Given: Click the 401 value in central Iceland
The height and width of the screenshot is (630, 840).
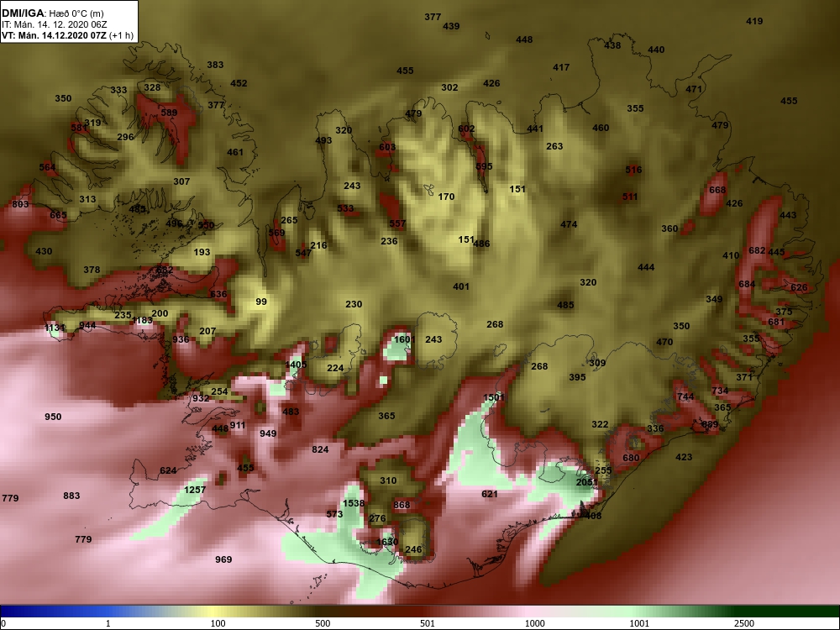Looking at the screenshot, I should (461, 286).
